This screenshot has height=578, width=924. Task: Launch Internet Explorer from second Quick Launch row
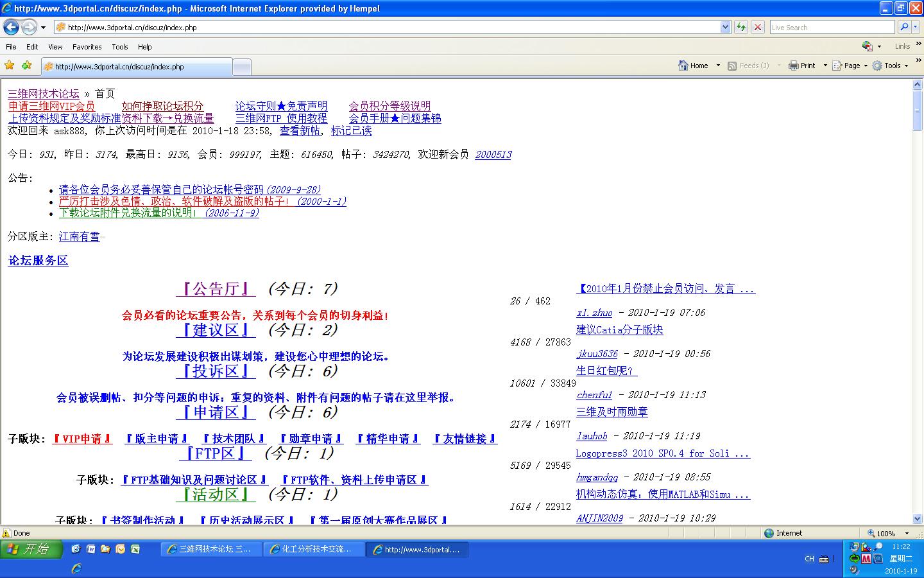[x=76, y=568]
